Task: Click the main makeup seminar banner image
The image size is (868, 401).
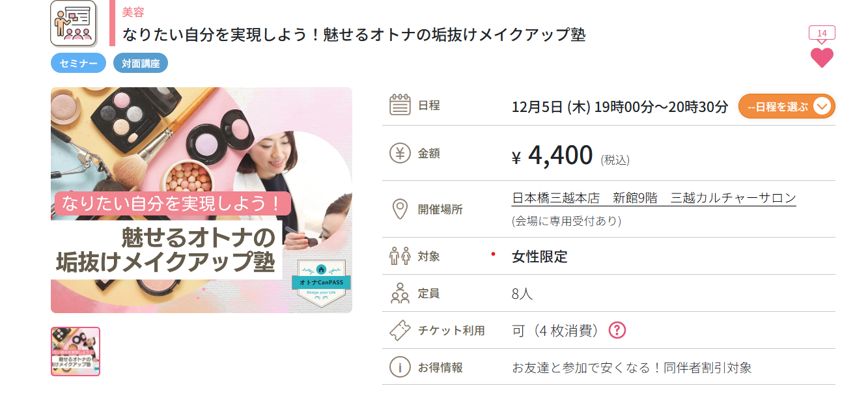Action: click(201, 200)
